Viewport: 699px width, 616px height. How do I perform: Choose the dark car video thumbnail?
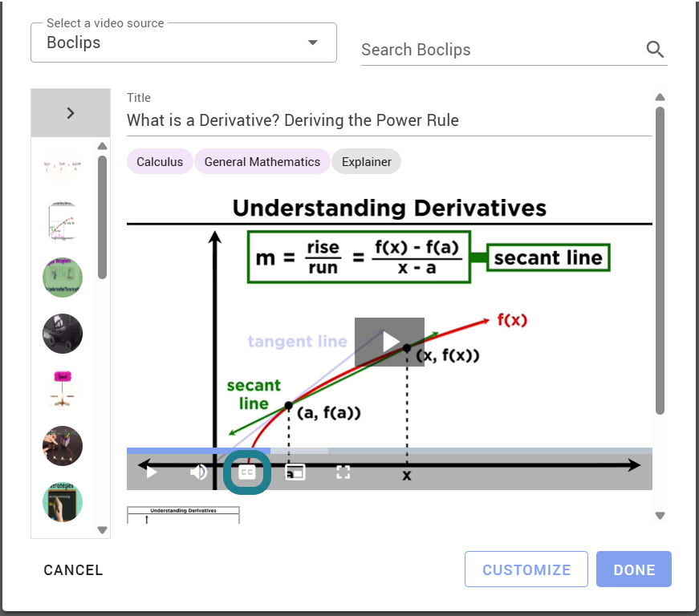pos(63,334)
